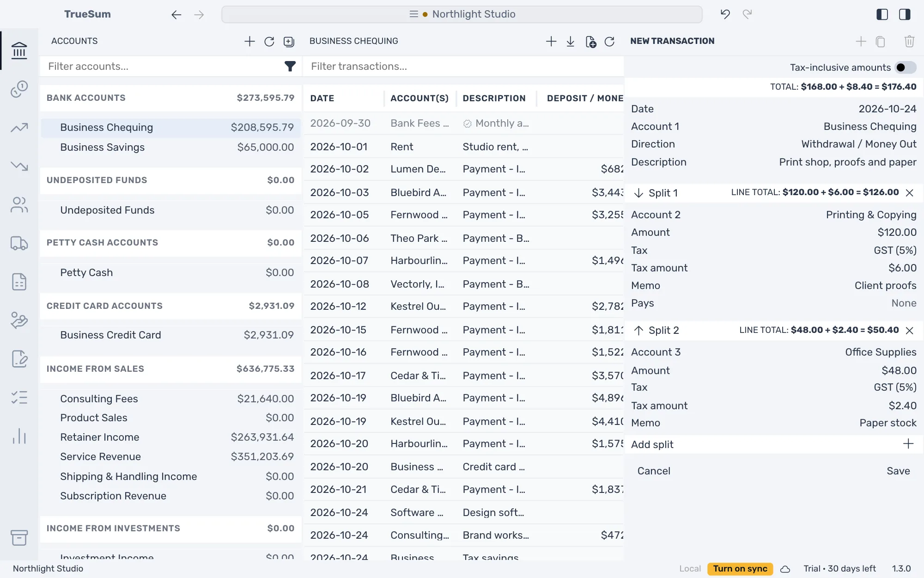Viewport: 924px width, 578px height.
Task: Add split with plus row
Action: point(774,444)
